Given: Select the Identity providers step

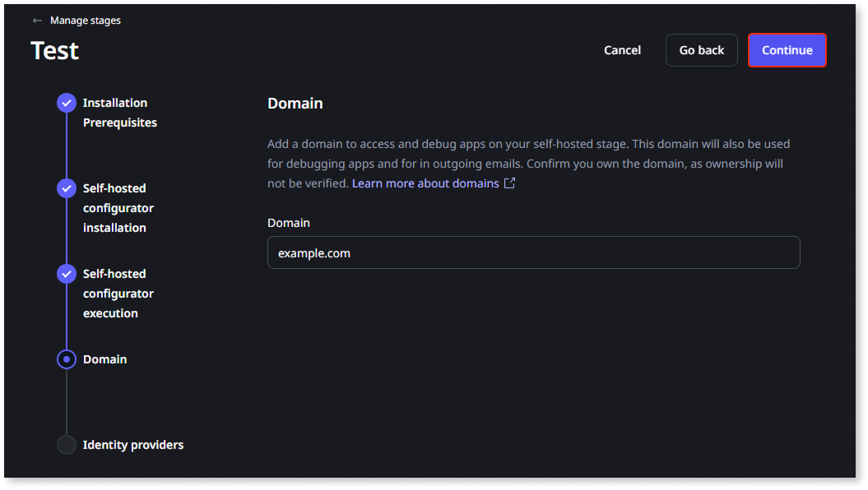Looking at the screenshot, I should (132, 445).
